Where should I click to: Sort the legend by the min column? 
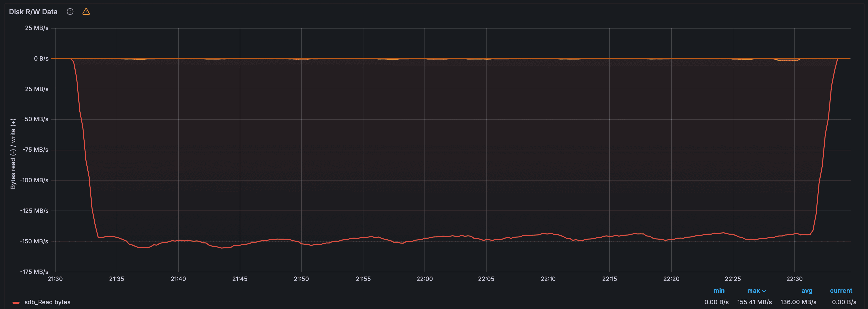pyautogui.click(x=719, y=290)
